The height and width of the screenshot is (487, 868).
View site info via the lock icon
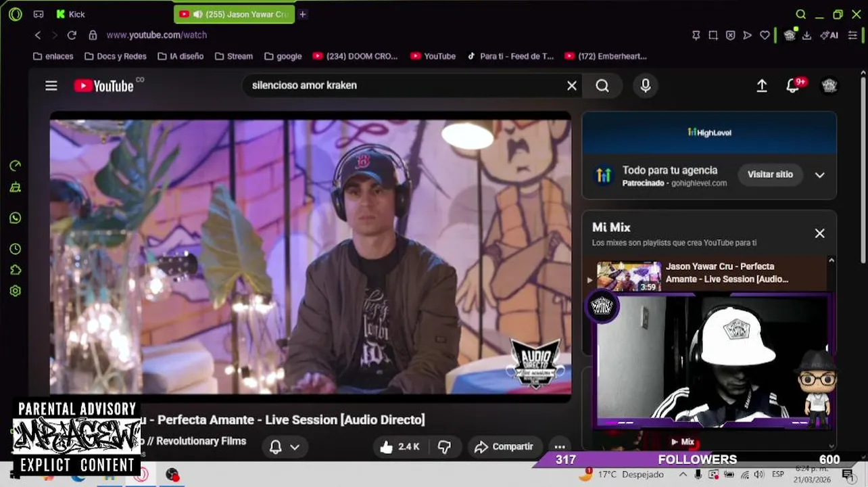(93, 35)
